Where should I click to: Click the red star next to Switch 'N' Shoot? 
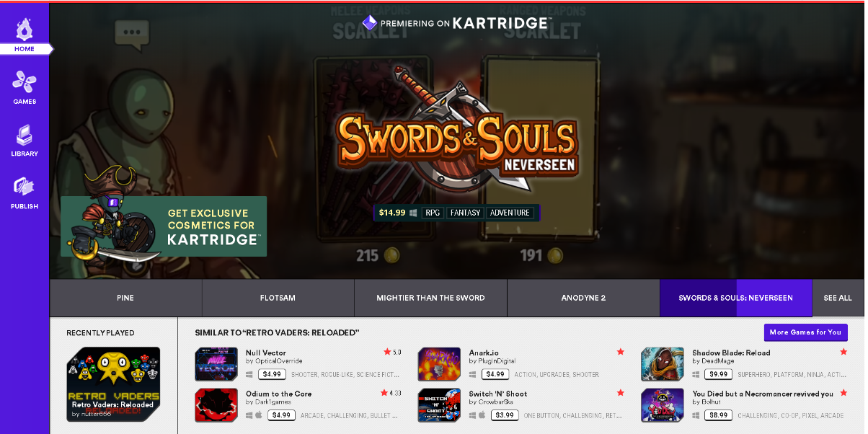(x=620, y=393)
